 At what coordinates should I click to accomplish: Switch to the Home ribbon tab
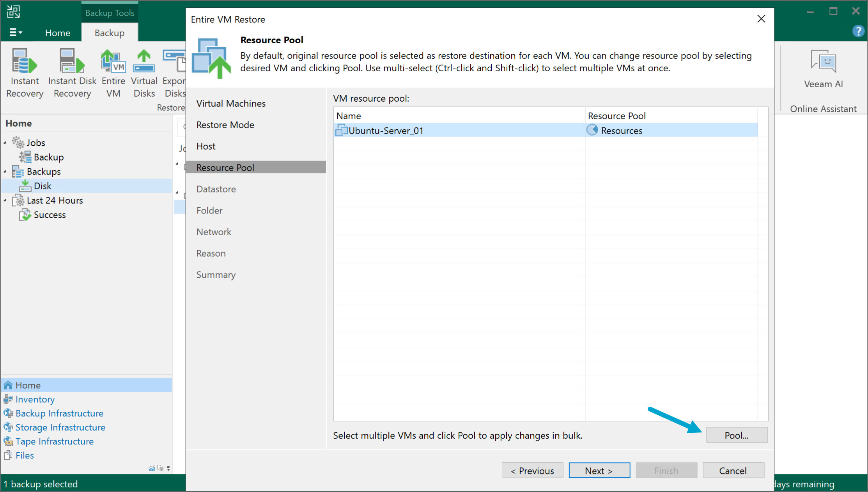point(57,33)
